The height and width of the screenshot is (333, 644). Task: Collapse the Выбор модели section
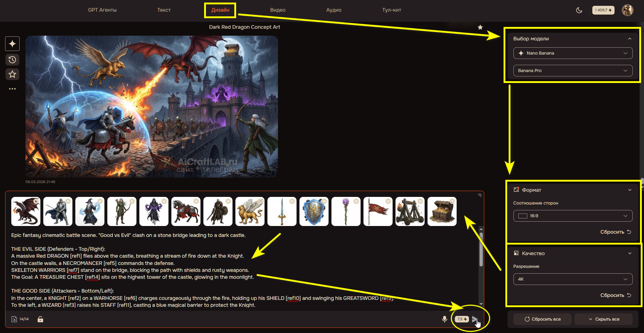pyautogui.click(x=629, y=39)
